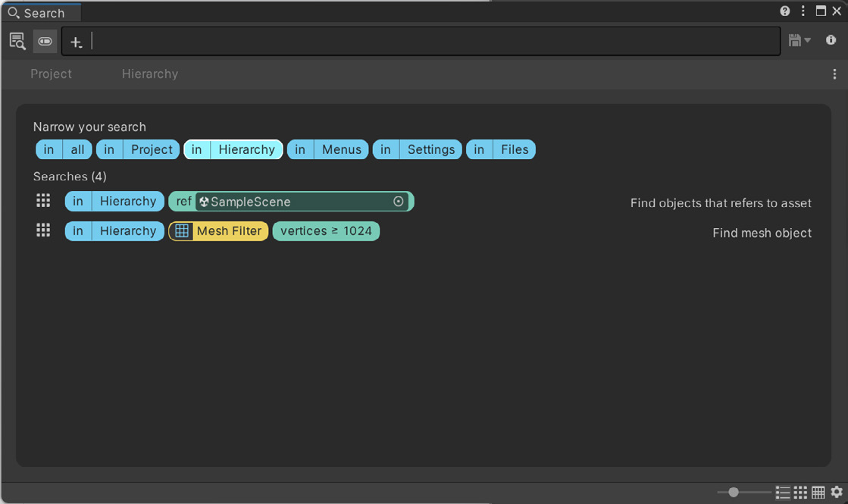Click the 'Searches (4)' heading
Viewport: 848px width, 504px height.
tap(70, 177)
